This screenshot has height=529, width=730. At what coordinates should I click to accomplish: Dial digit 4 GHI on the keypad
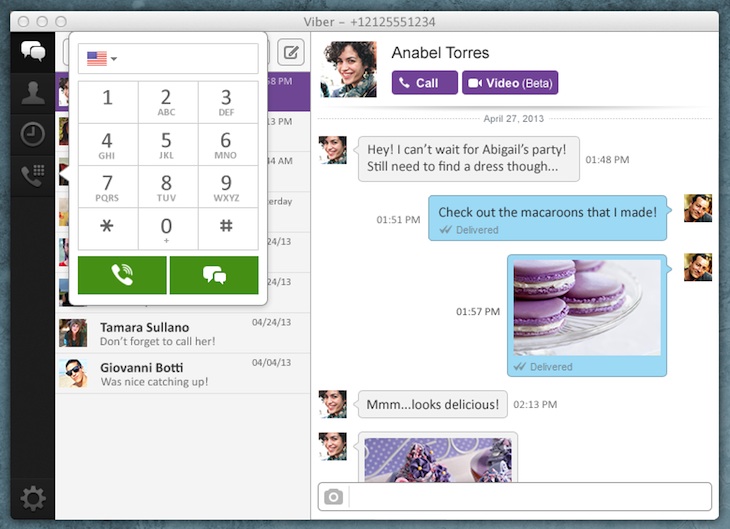(108, 144)
